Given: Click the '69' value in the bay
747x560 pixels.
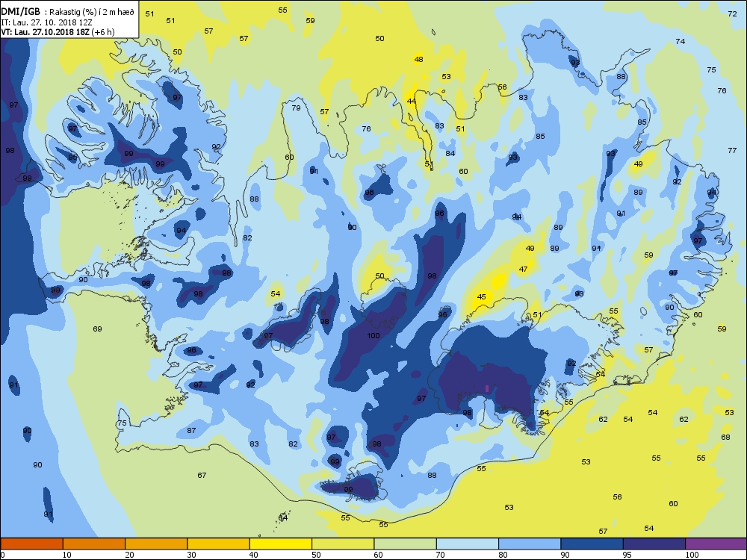Looking at the screenshot, I should 98,329.
